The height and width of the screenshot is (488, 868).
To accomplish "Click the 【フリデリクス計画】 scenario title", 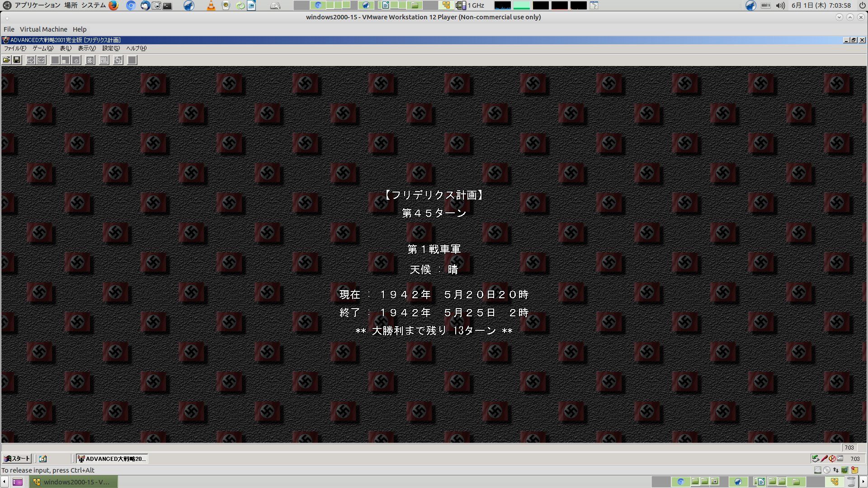I will pos(434,195).
